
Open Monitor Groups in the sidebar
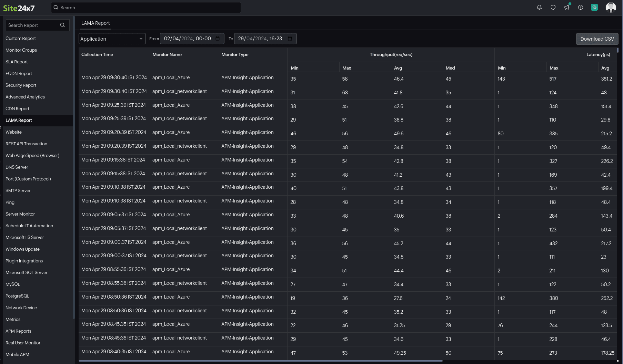click(21, 50)
